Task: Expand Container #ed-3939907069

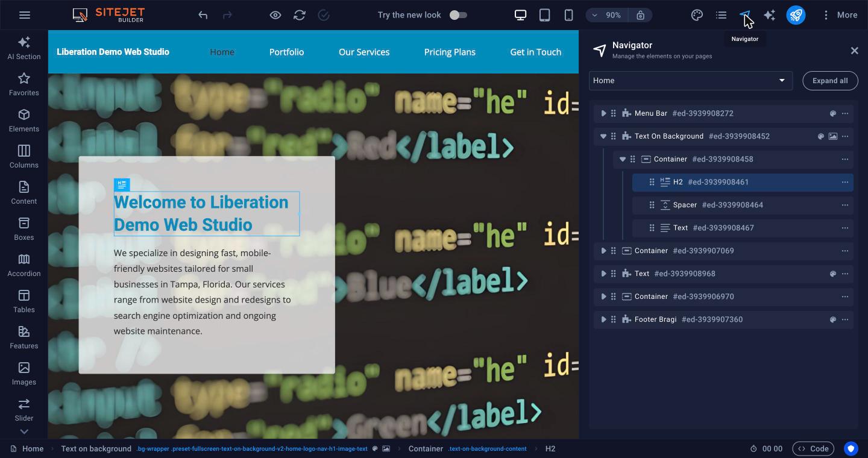Action: coord(603,251)
